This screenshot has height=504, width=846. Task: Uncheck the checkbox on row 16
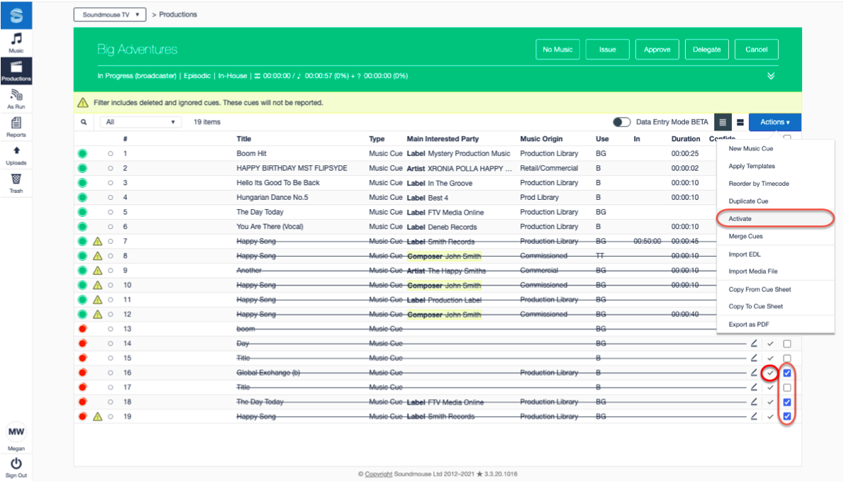(x=787, y=373)
